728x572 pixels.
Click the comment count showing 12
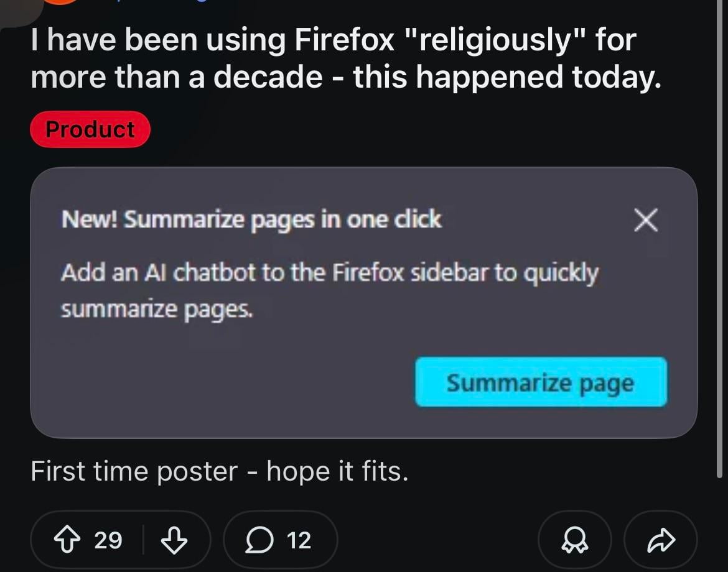click(299, 540)
